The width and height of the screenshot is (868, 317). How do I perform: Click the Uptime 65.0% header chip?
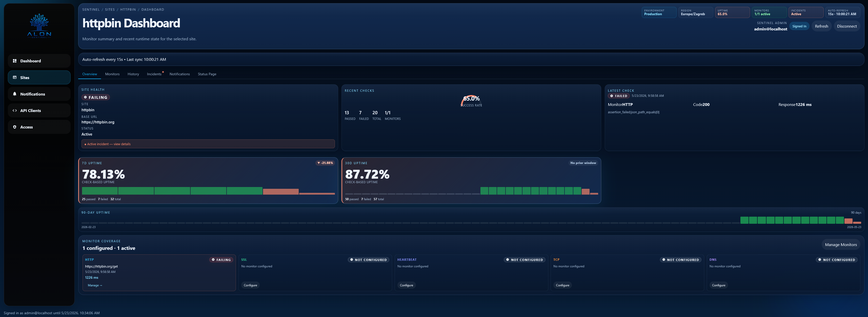[x=732, y=12]
